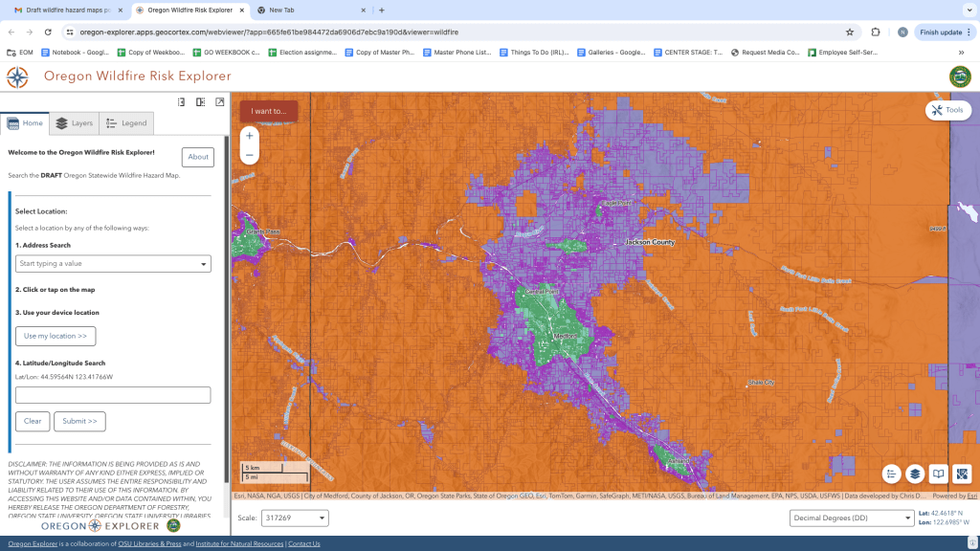
Task: Open the Things To Do (IRL) bookmark
Action: 534,53
